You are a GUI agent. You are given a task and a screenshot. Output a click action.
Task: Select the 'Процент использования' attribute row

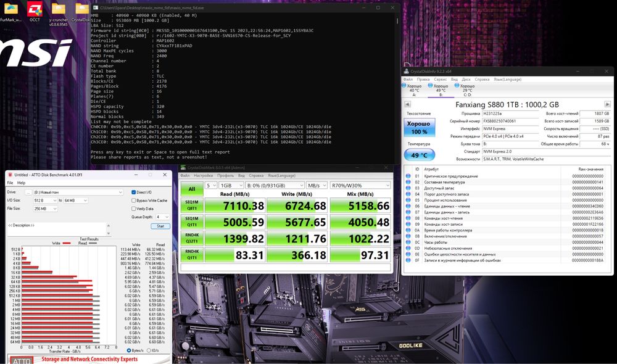pos(508,201)
